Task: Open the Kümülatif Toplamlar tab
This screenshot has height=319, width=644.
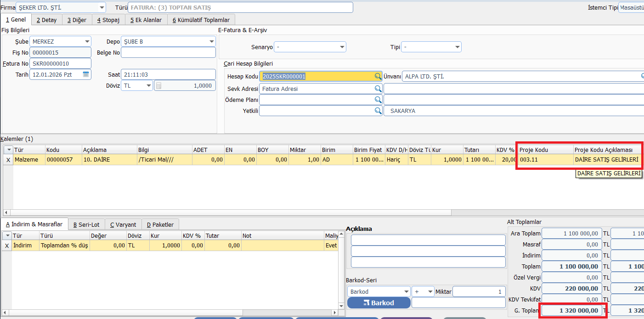Action: [201, 20]
